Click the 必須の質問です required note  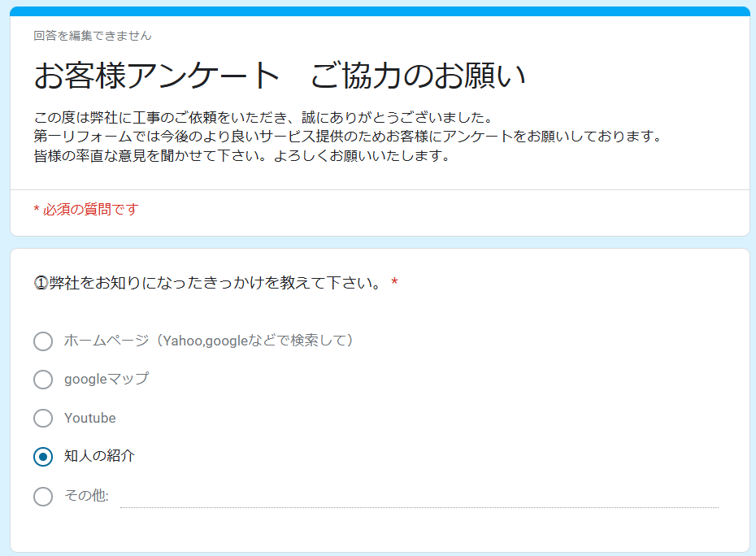pyautogui.click(x=86, y=209)
